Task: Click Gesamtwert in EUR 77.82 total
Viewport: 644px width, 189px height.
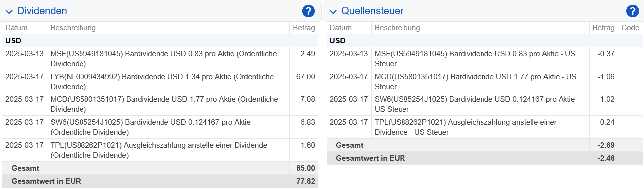Action: 160,181
